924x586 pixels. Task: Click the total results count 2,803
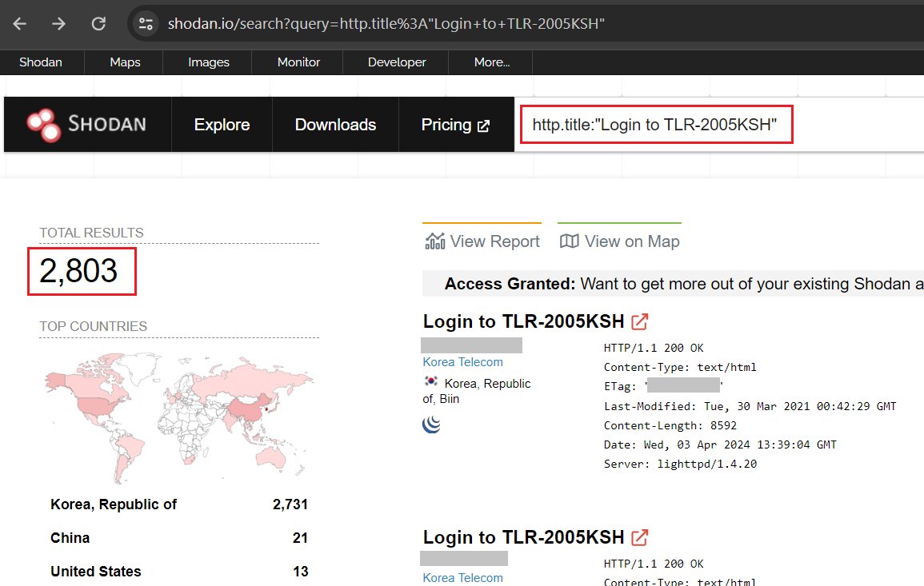tap(78, 271)
